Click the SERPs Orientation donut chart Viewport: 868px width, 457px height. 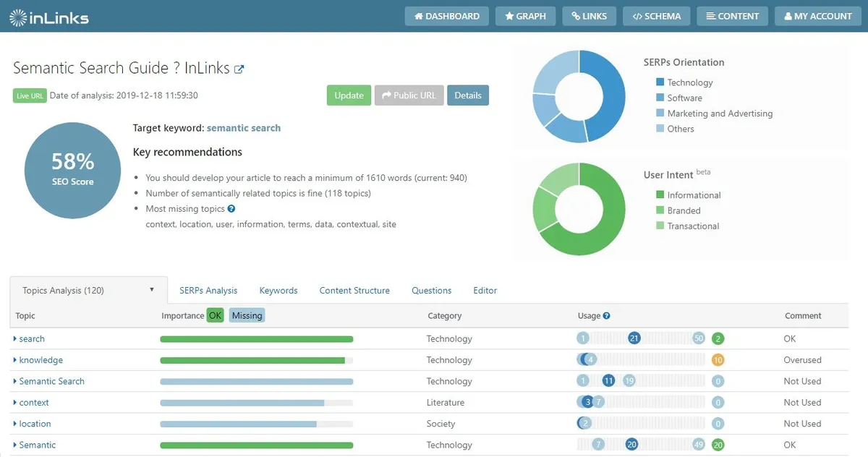click(579, 96)
